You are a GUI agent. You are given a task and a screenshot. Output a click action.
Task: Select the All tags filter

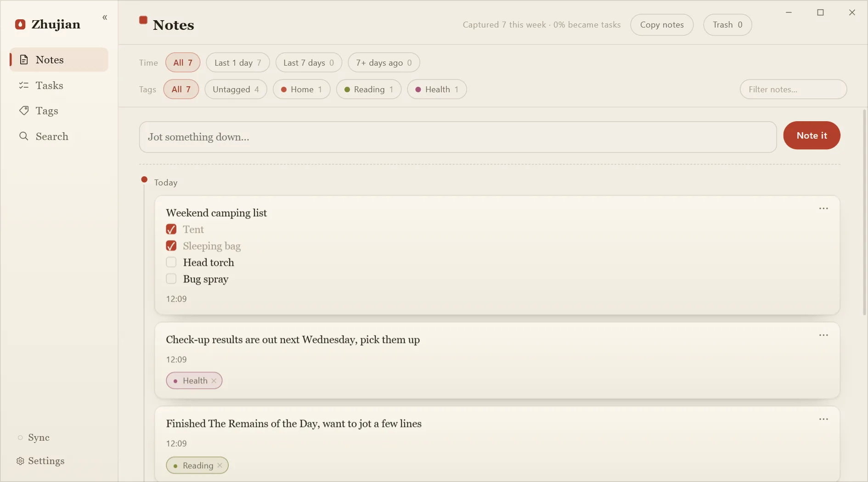click(x=181, y=89)
